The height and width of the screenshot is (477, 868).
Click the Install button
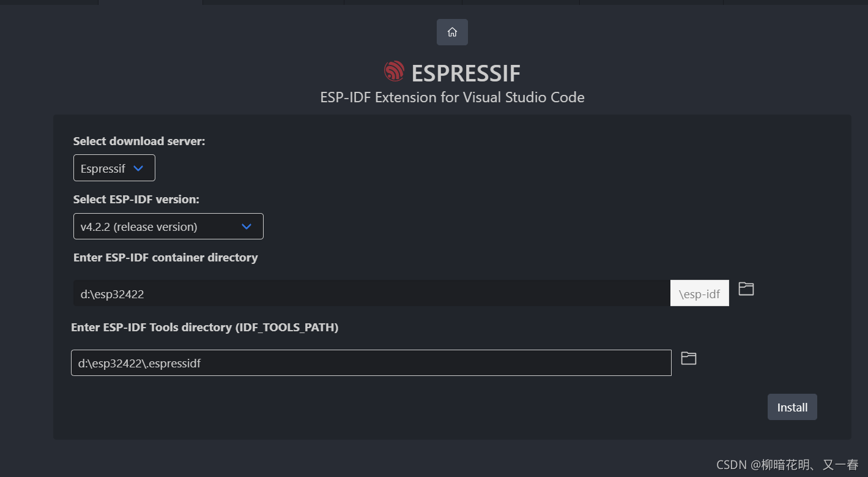(792, 407)
